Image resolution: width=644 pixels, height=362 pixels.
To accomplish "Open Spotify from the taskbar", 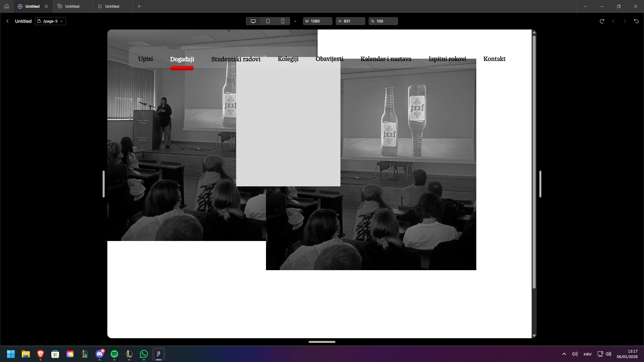I will pyautogui.click(x=114, y=354).
